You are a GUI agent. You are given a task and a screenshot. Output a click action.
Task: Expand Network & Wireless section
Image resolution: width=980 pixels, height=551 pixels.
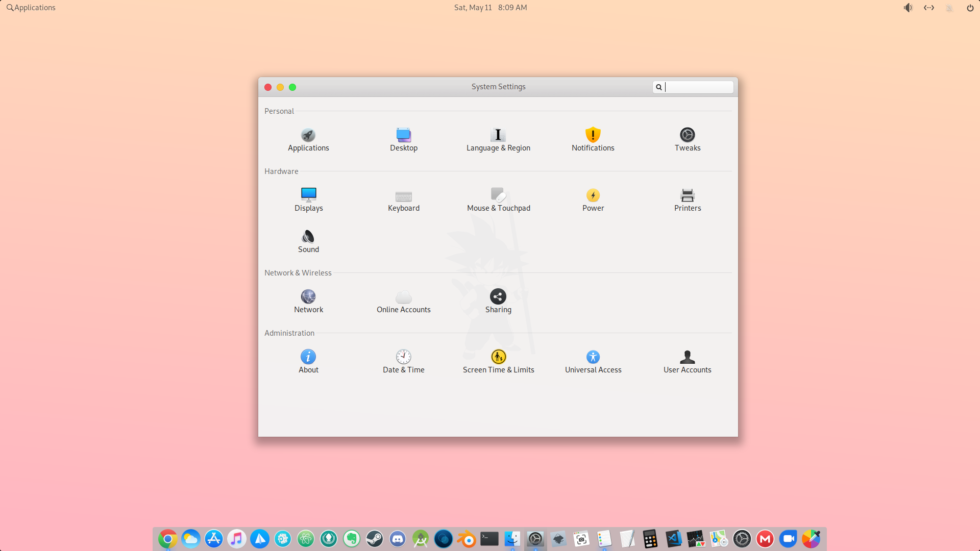click(x=298, y=272)
